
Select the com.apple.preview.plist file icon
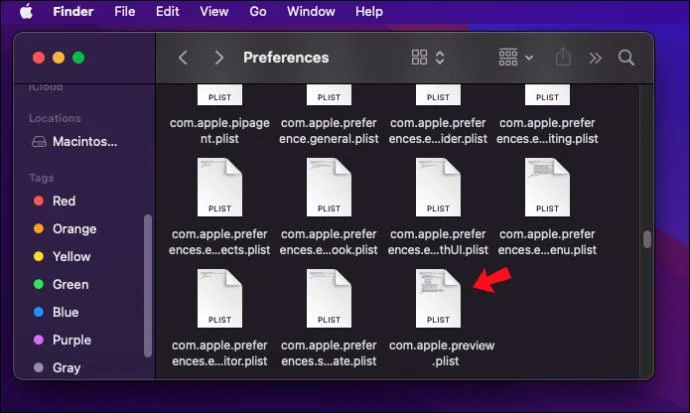pos(438,299)
